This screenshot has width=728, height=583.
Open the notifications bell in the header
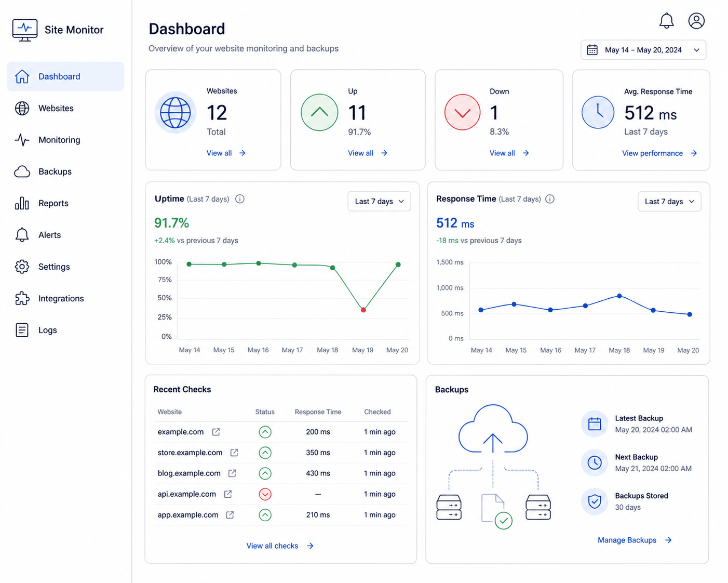pos(666,21)
